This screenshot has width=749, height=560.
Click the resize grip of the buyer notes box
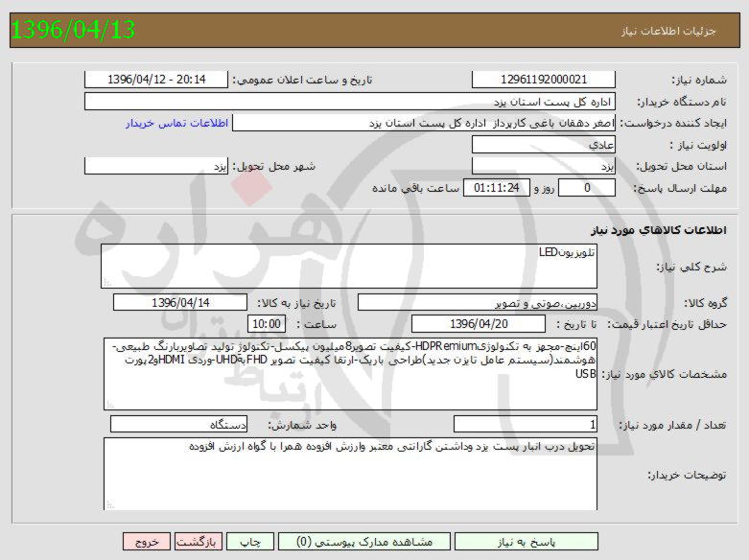pos(110,504)
